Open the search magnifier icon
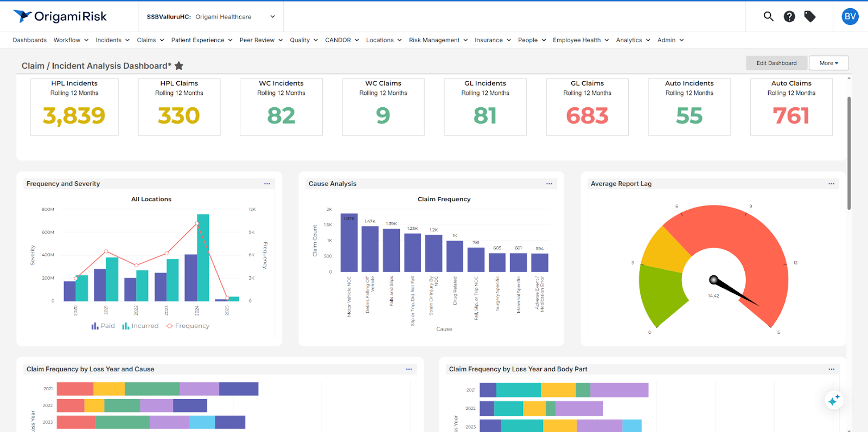This screenshot has height=432, width=868. pyautogui.click(x=768, y=16)
